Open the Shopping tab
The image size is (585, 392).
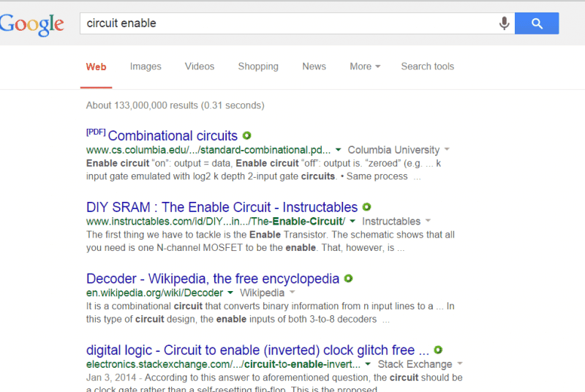[258, 67]
